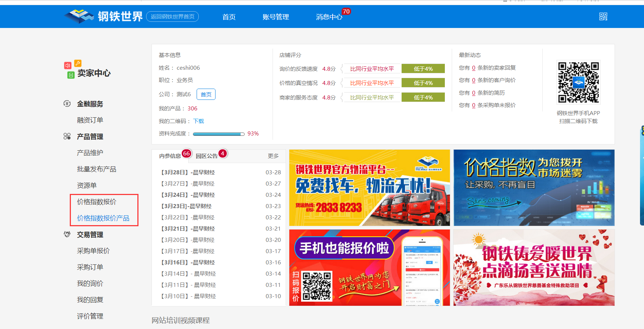Switch to 内参信息 tab
This screenshot has width=644, height=329.
click(170, 156)
